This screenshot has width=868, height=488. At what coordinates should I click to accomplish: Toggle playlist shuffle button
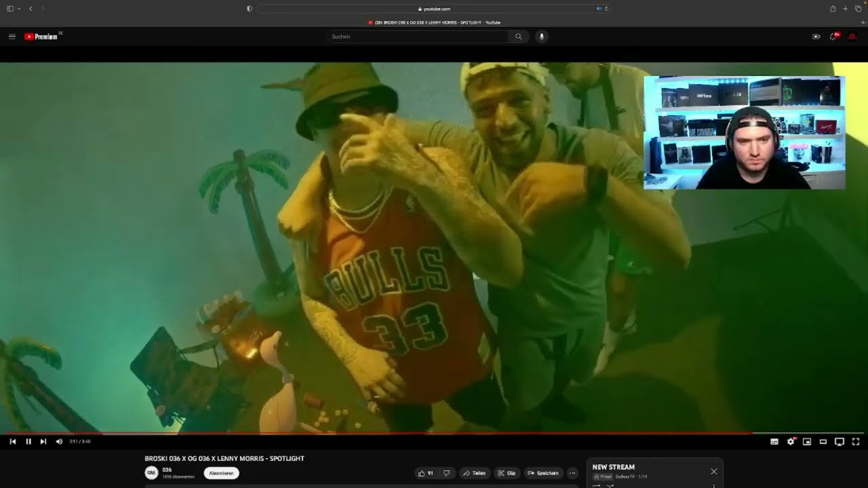(x=610, y=485)
